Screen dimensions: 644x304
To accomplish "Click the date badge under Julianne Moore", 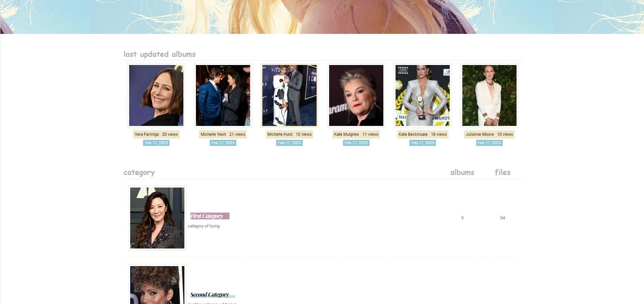I will [489, 143].
